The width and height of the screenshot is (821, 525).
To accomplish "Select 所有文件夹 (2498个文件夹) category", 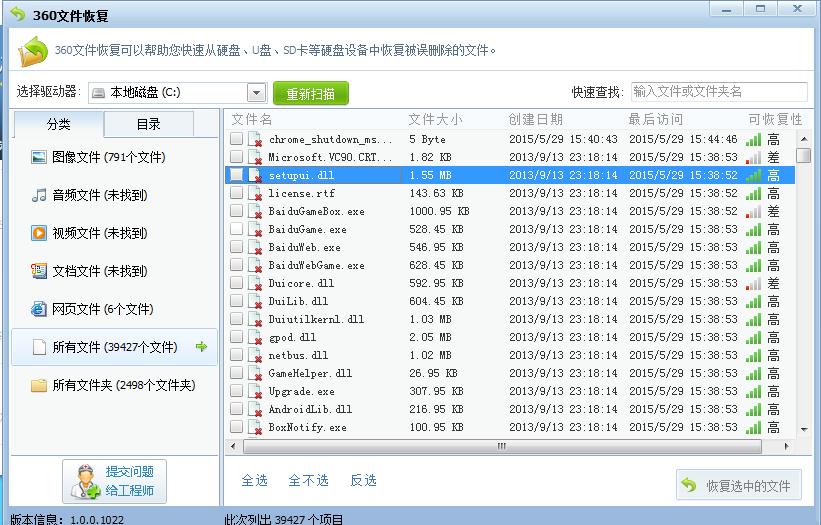I will tap(114, 385).
